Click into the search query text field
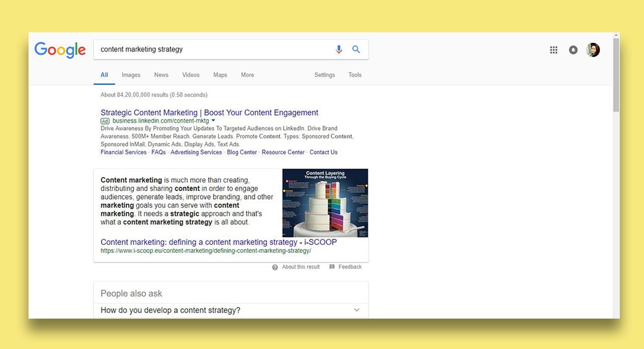The height and width of the screenshot is (349, 644). [211, 50]
